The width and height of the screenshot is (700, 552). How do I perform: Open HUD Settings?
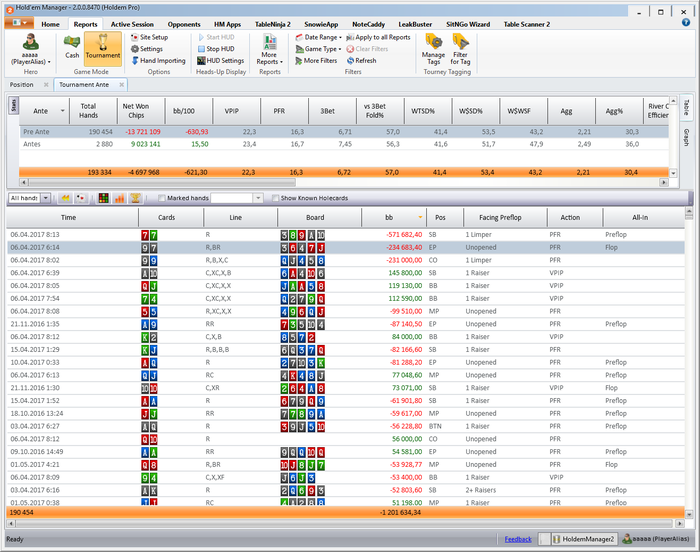point(221,60)
